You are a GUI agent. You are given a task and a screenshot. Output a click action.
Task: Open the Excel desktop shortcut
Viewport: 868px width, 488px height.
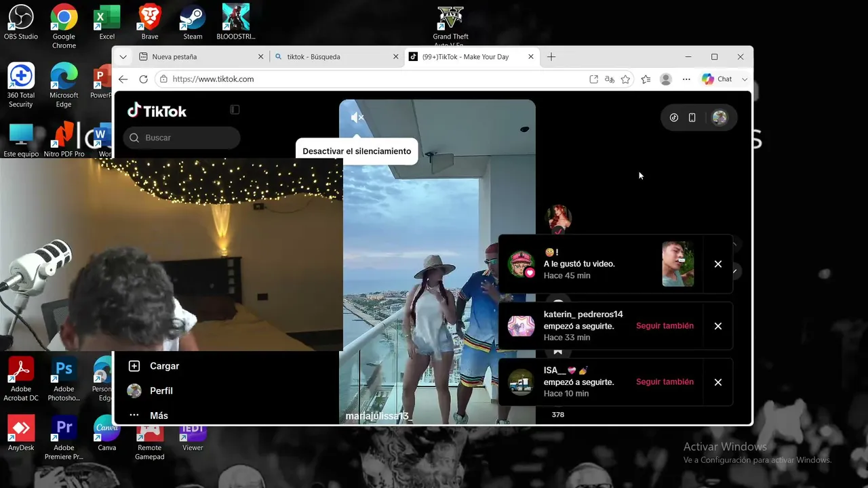pos(106,23)
